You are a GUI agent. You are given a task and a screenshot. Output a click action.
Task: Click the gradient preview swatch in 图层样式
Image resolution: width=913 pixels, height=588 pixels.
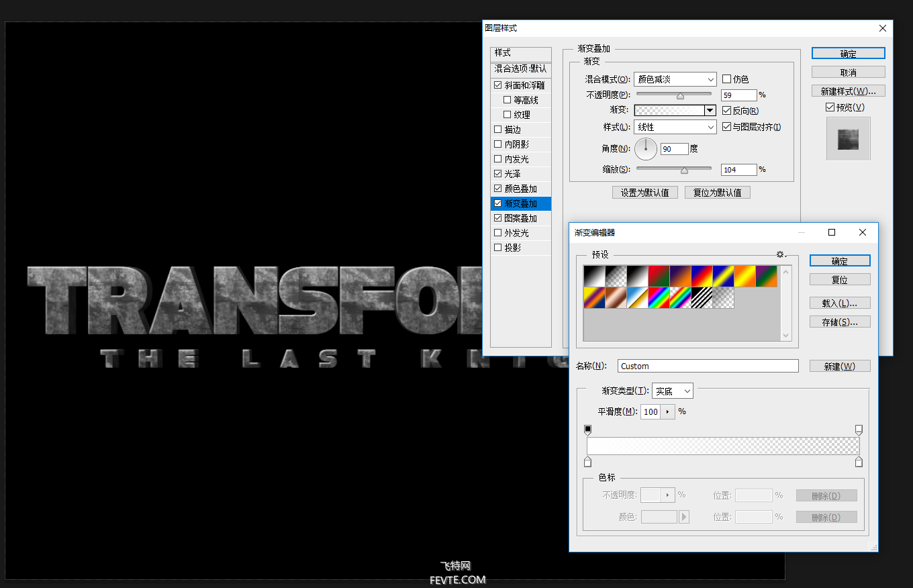tap(669, 111)
